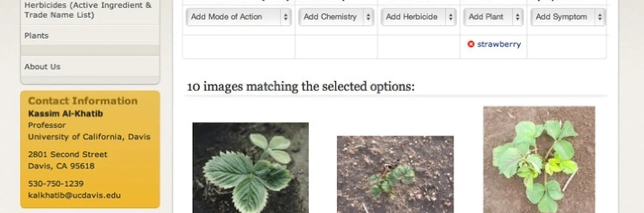
Task: Click the phone number 530-750-1239
Action: (56, 183)
